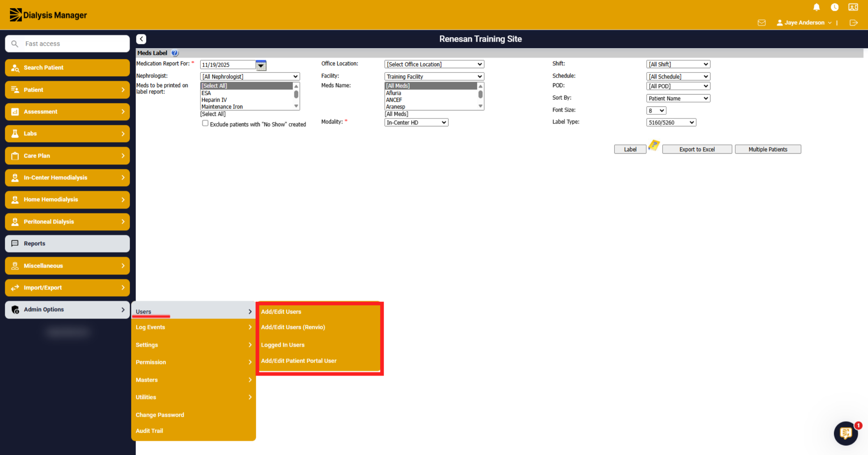Open the Font Size dropdown

(x=656, y=110)
